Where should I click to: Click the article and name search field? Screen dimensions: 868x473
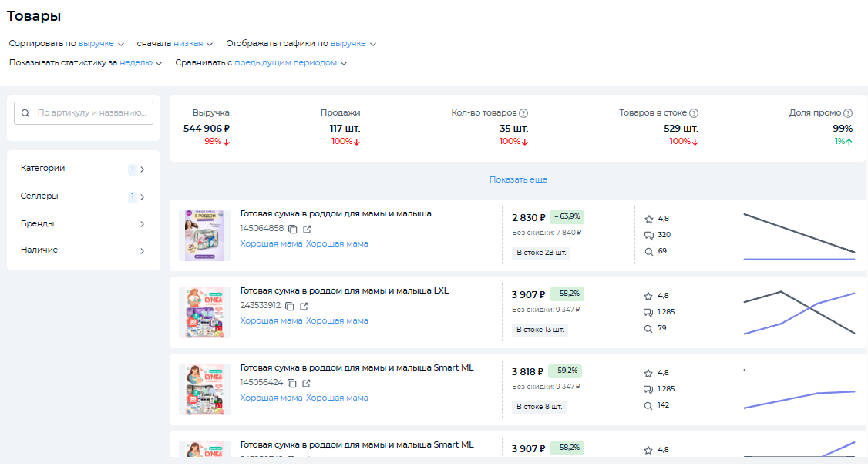click(91, 113)
